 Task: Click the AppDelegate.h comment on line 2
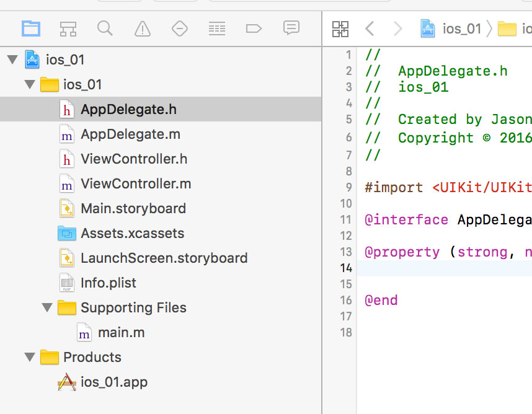(453, 71)
